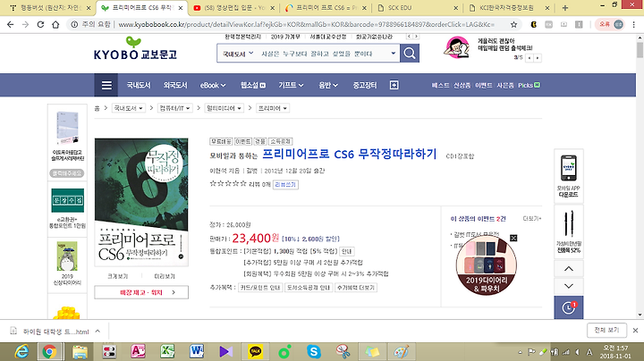This screenshot has width=644, height=361.
Task: Open Paint from taskbar
Action: point(402,351)
